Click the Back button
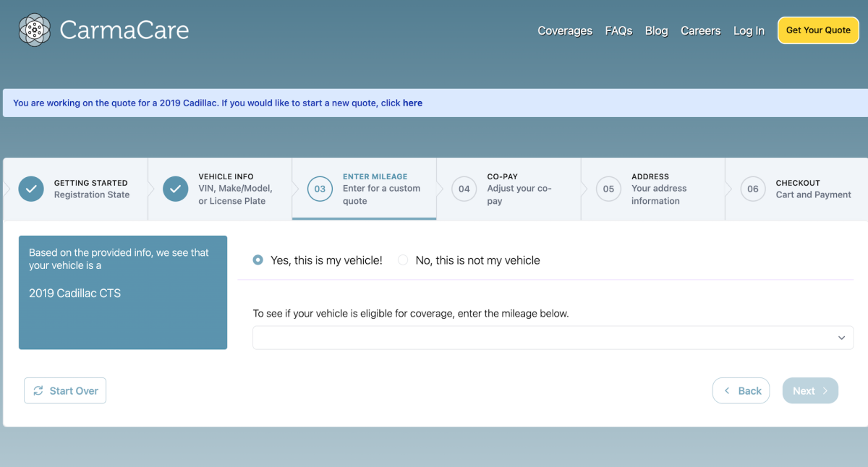The width and height of the screenshot is (868, 467). pos(741,390)
